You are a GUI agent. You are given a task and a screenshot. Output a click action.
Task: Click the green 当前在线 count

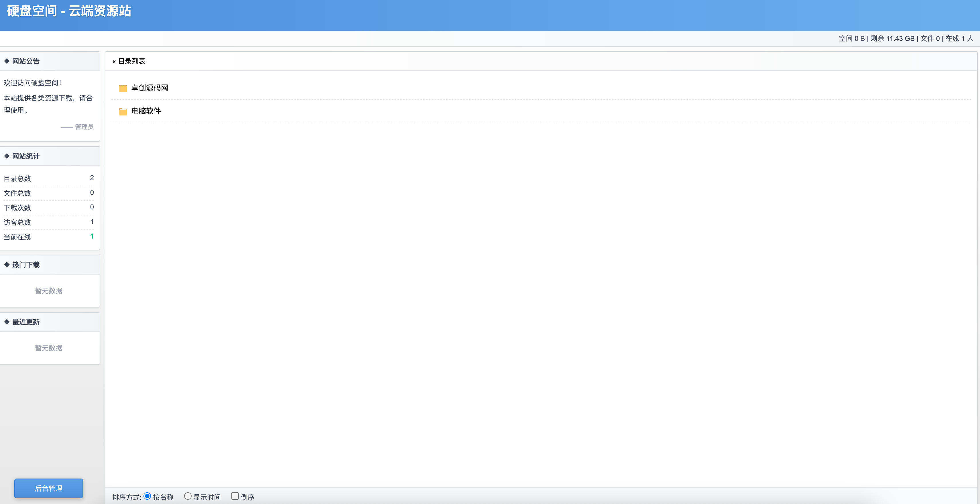coord(92,237)
